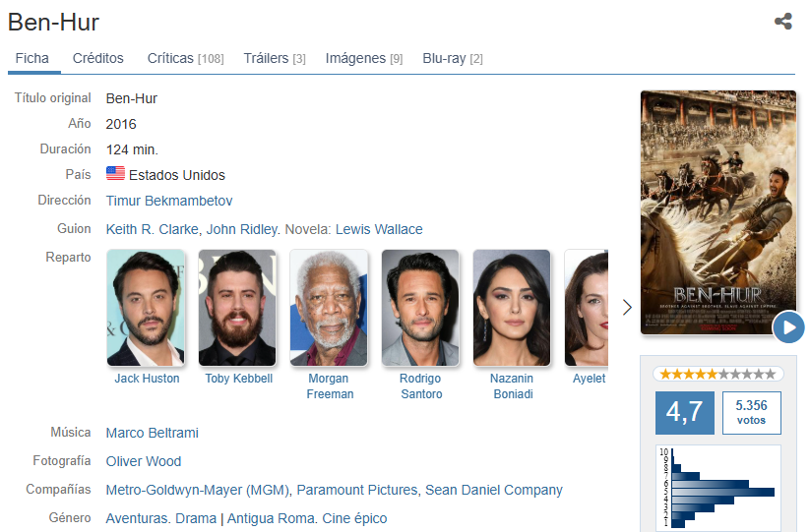The height and width of the screenshot is (532, 810).
Task: Open composer Marco Beltrami link
Action: pyautogui.click(x=152, y=433)
